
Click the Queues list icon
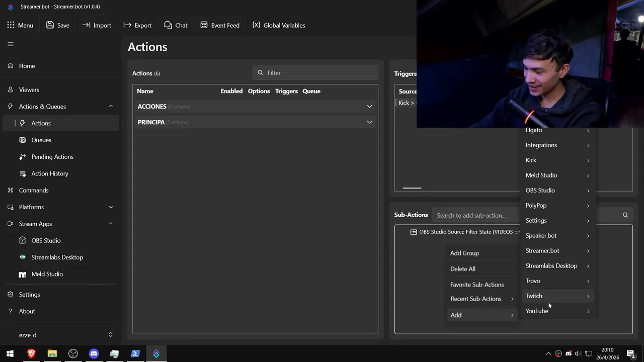[22, 140]
